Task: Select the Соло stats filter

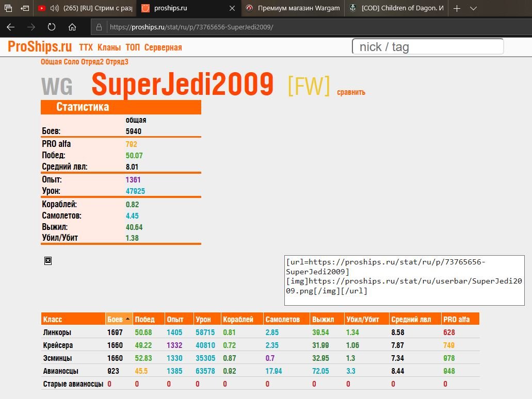Action: [71, 62]
